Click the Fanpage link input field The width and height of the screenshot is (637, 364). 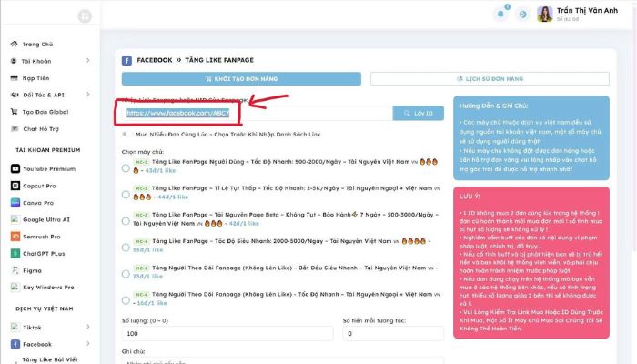(258, 114)
